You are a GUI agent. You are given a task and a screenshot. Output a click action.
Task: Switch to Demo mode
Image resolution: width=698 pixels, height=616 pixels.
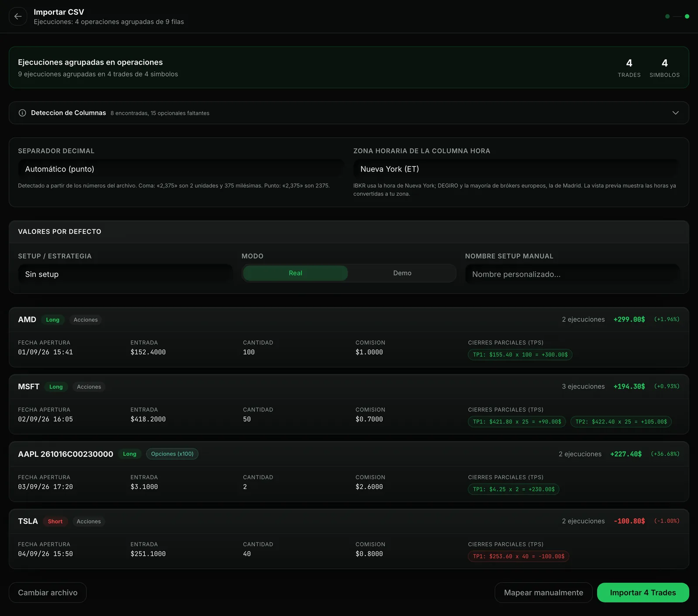click(402, 273)
